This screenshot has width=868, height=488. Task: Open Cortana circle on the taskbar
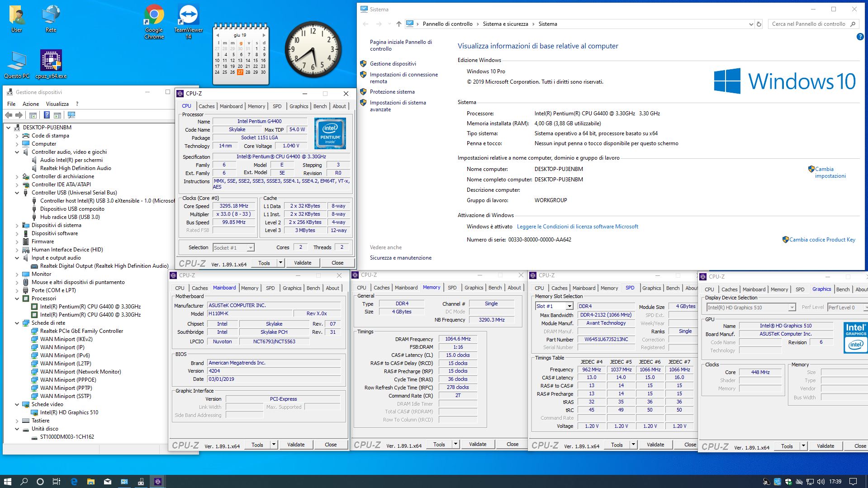pyautogui.click(x=40, y=482)
